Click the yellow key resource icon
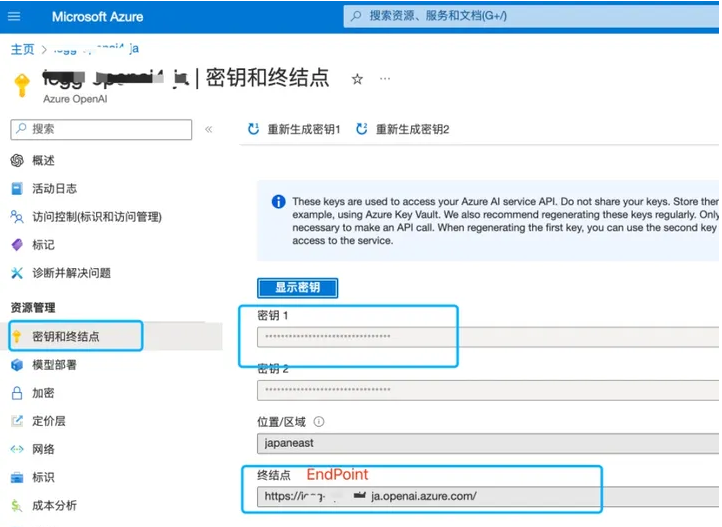Image resolution: width=722 pixels, height=527 pixels. [22, 85]
